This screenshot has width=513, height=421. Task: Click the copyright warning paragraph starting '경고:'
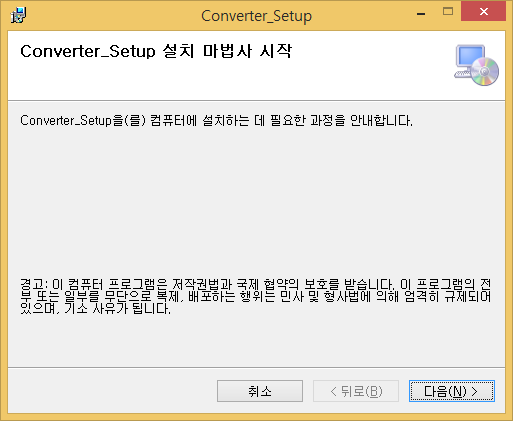(x=256, y=296)
